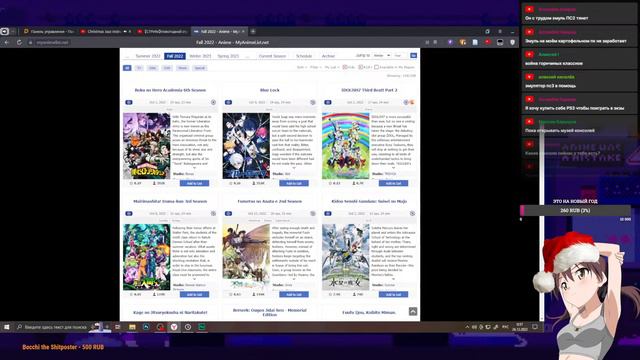Open the Archive tab
The height and width of the screenshot is (360, 640).
coord(328,56)
